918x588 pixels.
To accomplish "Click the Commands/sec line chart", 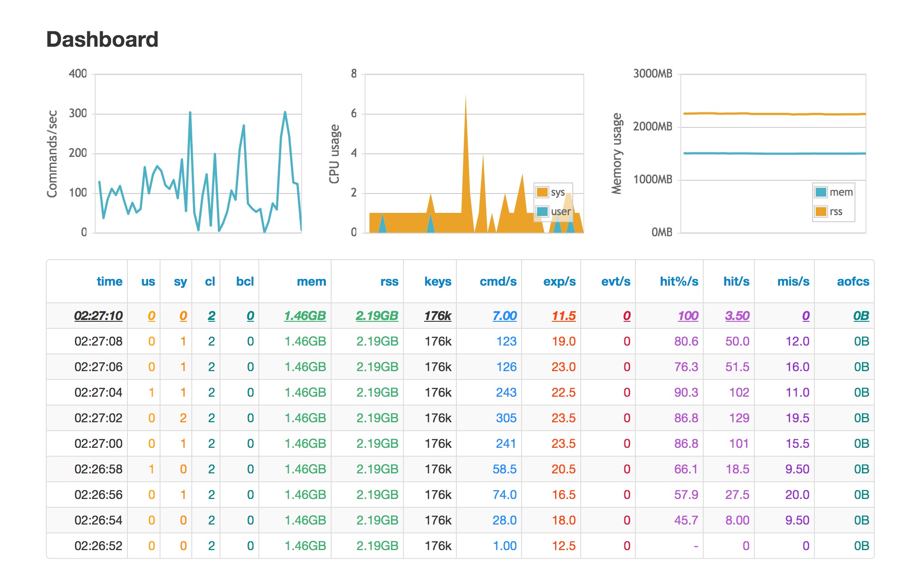I will (x=198, y=153).
